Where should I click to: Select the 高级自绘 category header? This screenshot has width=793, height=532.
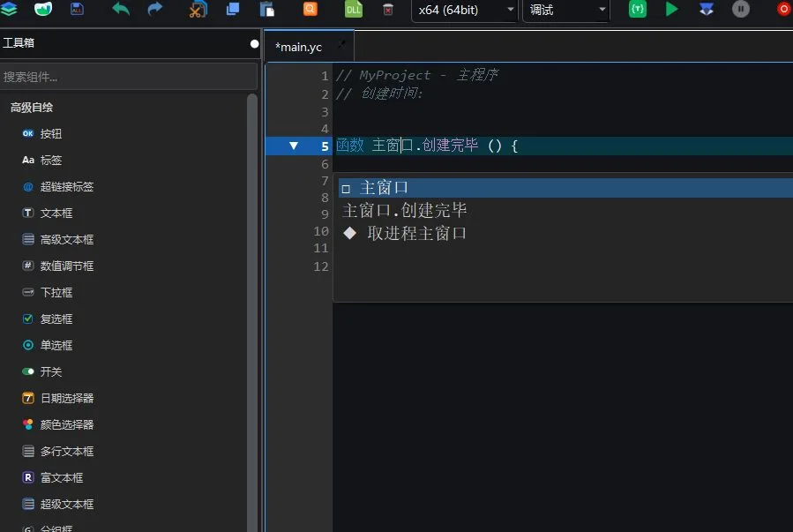click(32, 108)
